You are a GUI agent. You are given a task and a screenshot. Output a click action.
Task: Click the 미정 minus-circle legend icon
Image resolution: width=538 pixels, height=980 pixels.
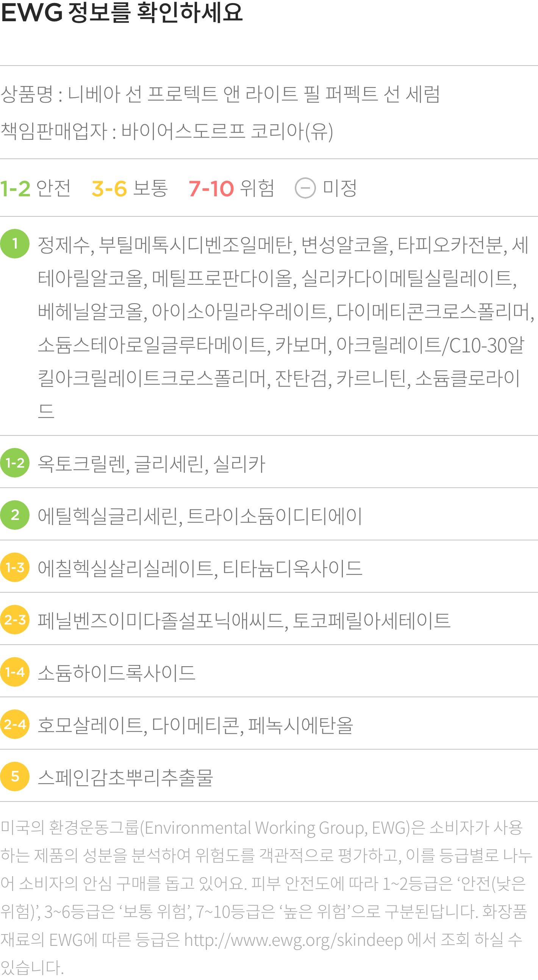pyautogui.click(x=305, y=188)
